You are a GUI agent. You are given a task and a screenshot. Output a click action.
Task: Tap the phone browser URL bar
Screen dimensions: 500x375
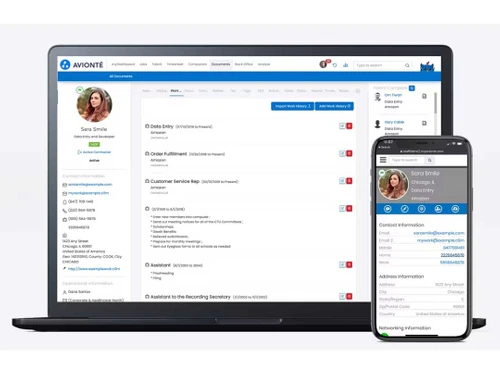[422, 151]
